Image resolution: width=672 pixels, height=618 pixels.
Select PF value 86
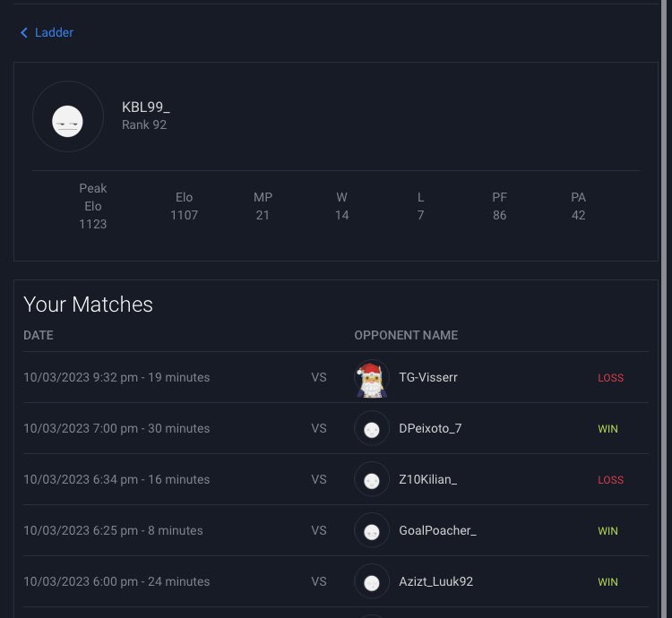[499, 215]
